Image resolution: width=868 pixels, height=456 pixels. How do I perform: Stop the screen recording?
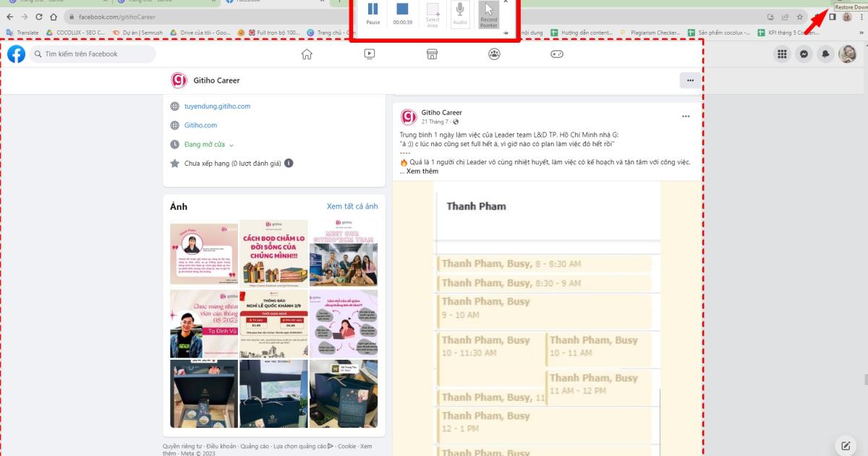(x=402, y=14)
